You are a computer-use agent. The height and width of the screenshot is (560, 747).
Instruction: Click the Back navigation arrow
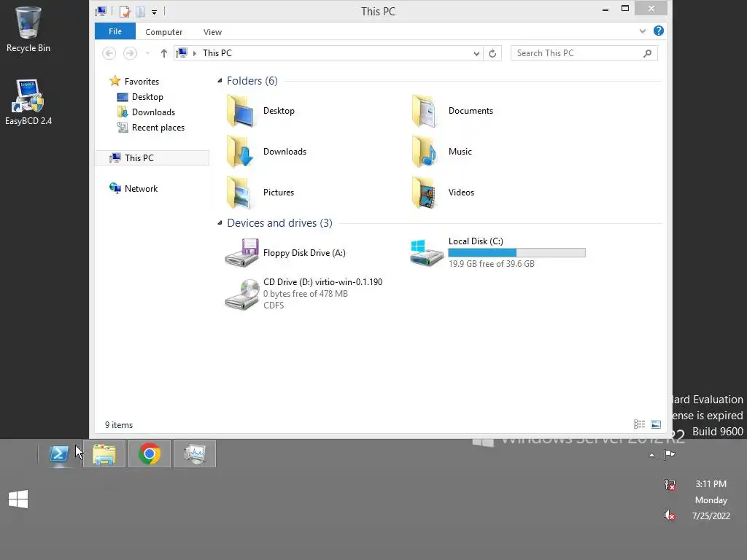tap(109, 53)
